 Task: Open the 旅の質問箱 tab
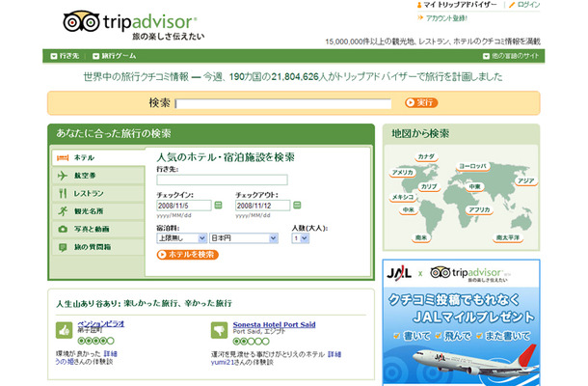98,247
